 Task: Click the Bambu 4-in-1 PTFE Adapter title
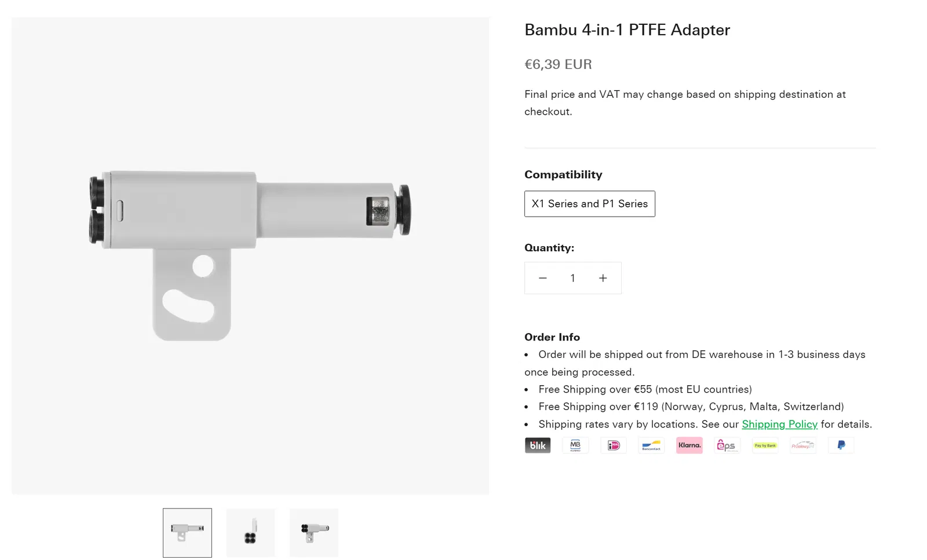pos(627,30)
